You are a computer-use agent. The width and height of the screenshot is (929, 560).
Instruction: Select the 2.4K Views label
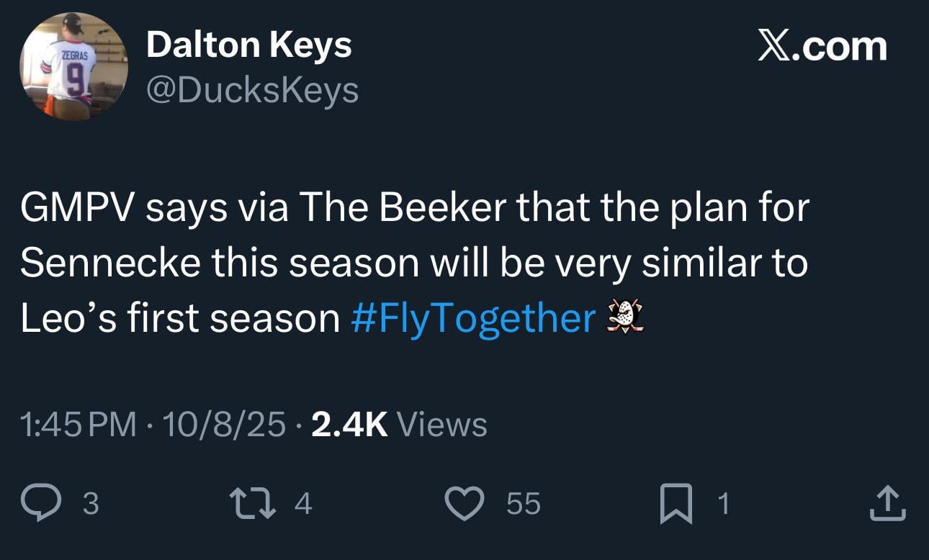[x=398, y=426]
